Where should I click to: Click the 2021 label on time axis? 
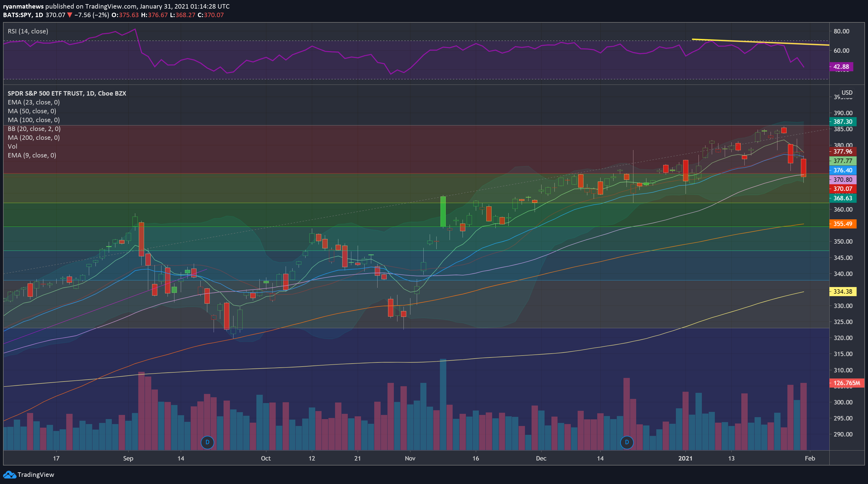685,458
